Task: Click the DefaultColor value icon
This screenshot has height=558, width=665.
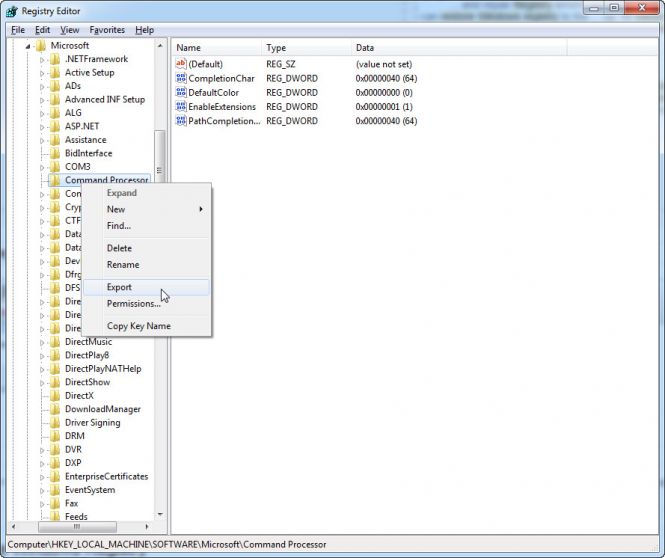Action: (181, 92)
